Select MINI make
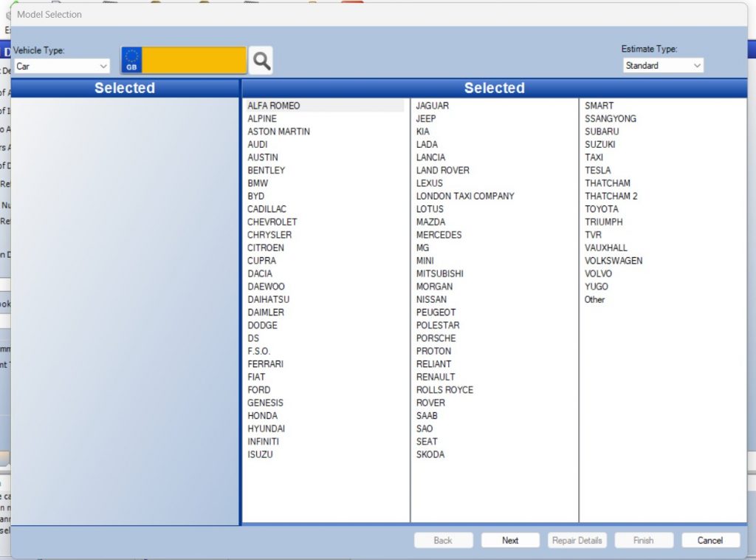This screenshot has width=756, height=560. [x=425, y=261]
